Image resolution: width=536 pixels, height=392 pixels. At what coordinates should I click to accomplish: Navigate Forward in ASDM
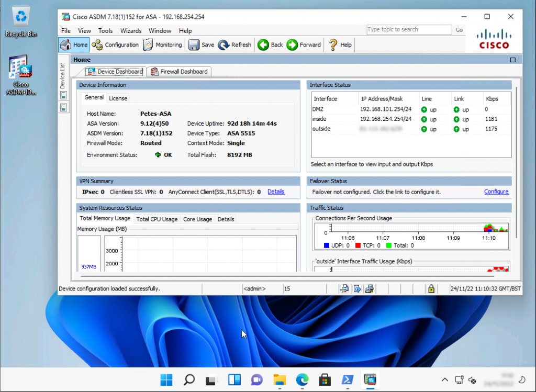click(304, 45)
